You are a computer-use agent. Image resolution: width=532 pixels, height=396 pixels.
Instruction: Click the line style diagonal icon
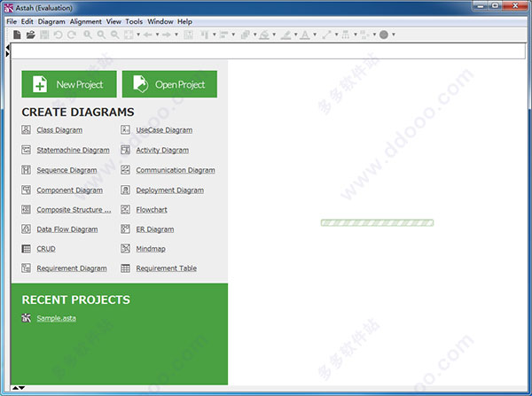[326, 35]
